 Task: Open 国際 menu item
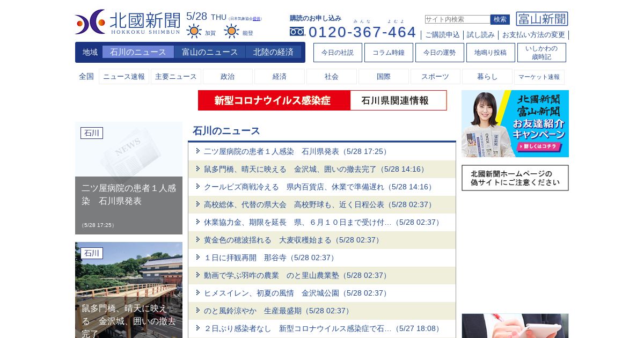(384, 77)
